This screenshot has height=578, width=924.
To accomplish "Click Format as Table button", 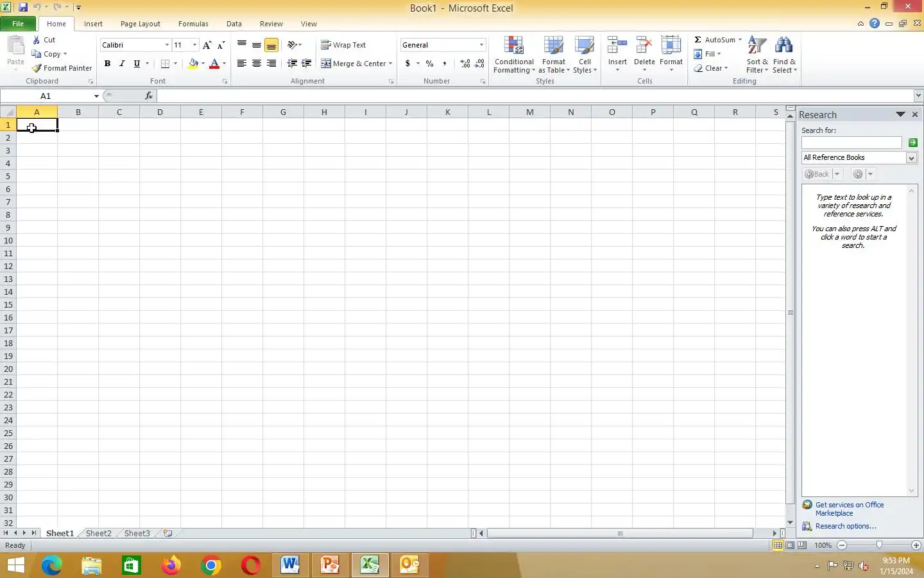I will click(x=554, y=55).
